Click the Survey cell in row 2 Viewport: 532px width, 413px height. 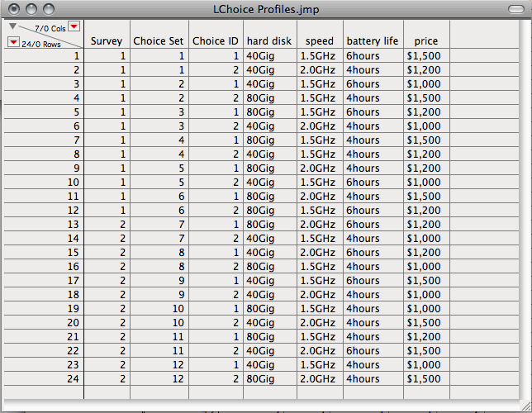[107, 70]
